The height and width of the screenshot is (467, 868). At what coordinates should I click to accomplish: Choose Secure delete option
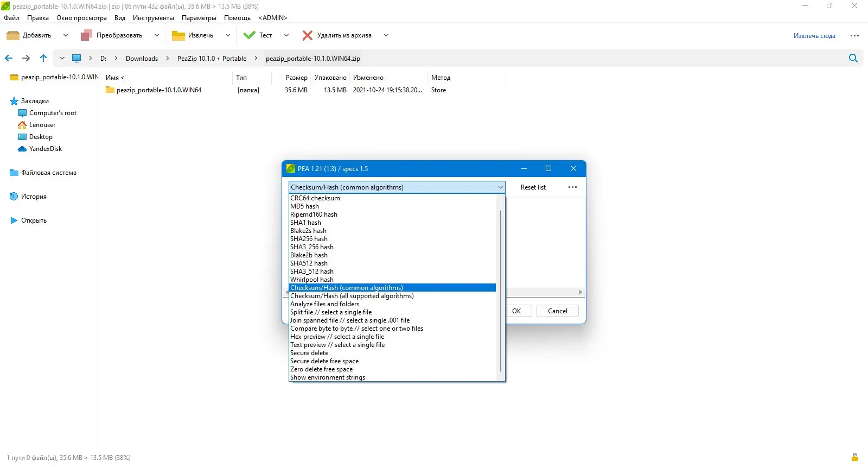393,353
